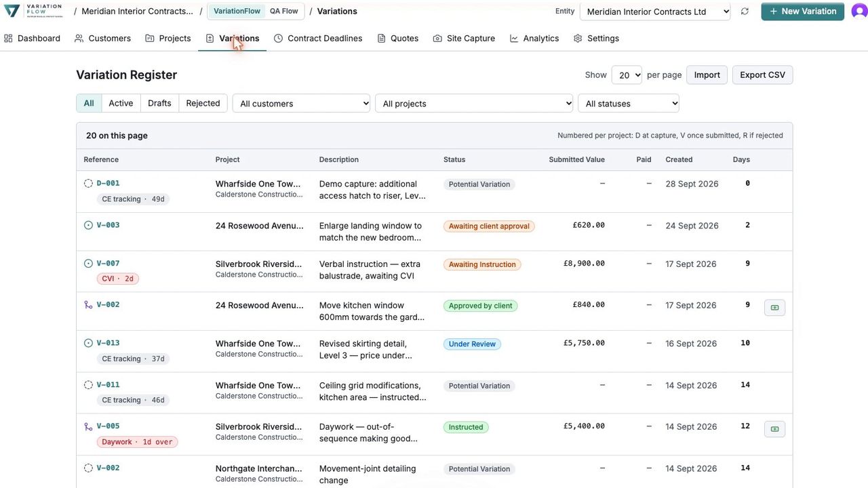Select the All filter segment
Screen dimensions: 868x488
[x=89, y=103]
